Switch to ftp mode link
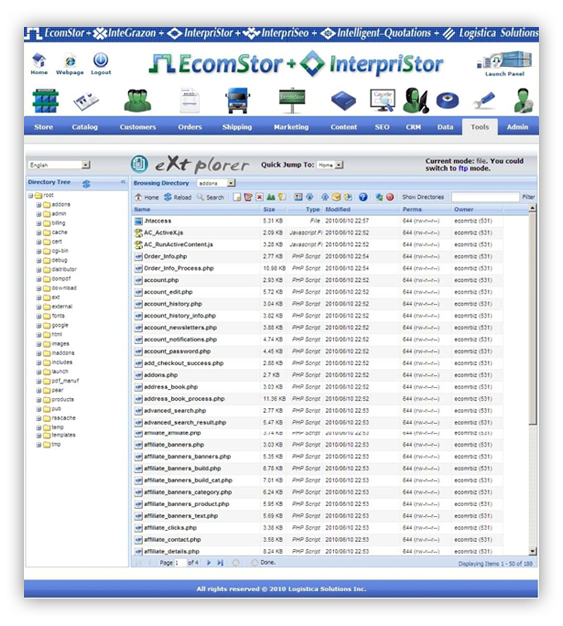Image resolution: width=563 pixels, height=626 pixels. pyautogui.click(x=462, y=168)
